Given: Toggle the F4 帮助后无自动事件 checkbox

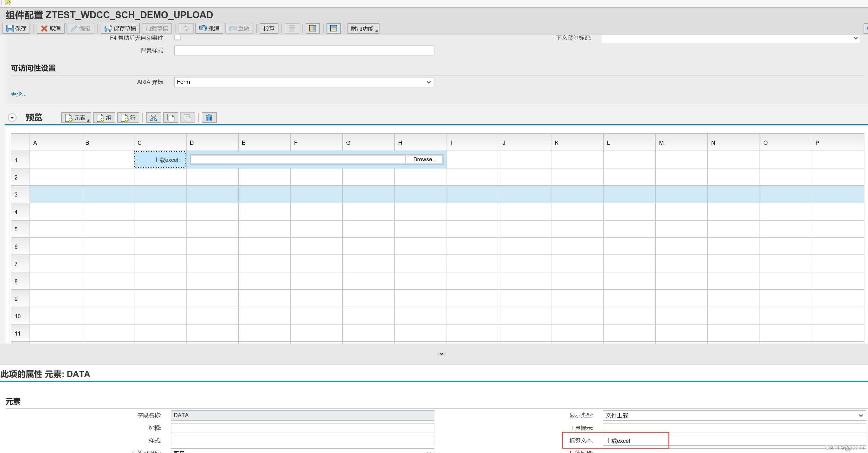Looking at the screenshot, I should [x=177, y=37].
